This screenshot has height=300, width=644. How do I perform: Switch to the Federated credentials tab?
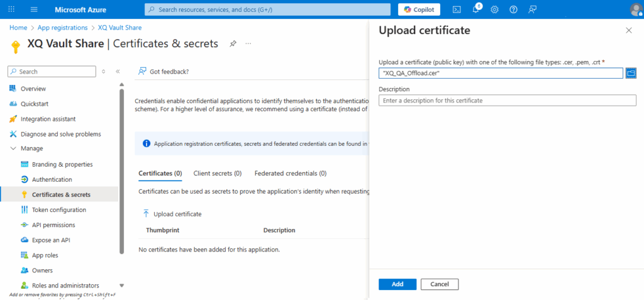290,174
